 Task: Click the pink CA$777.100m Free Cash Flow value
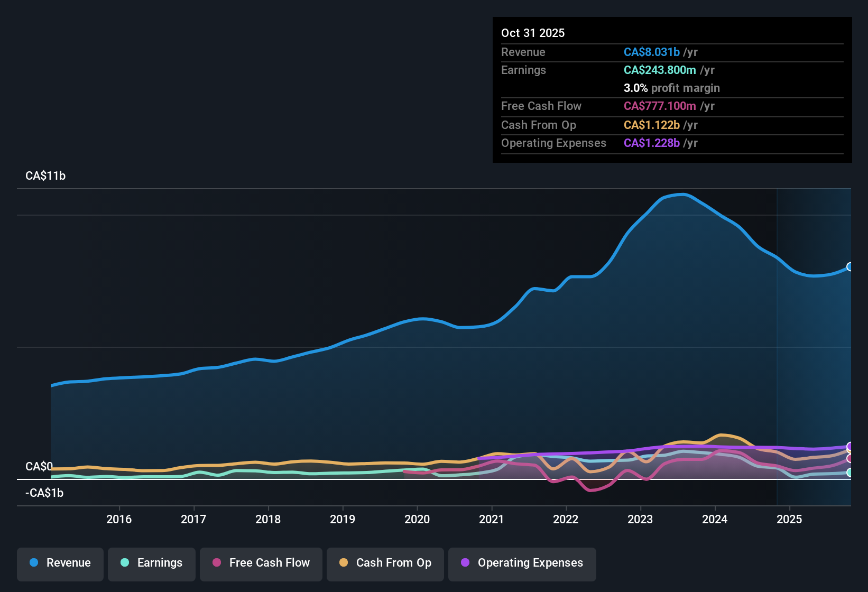659,106
